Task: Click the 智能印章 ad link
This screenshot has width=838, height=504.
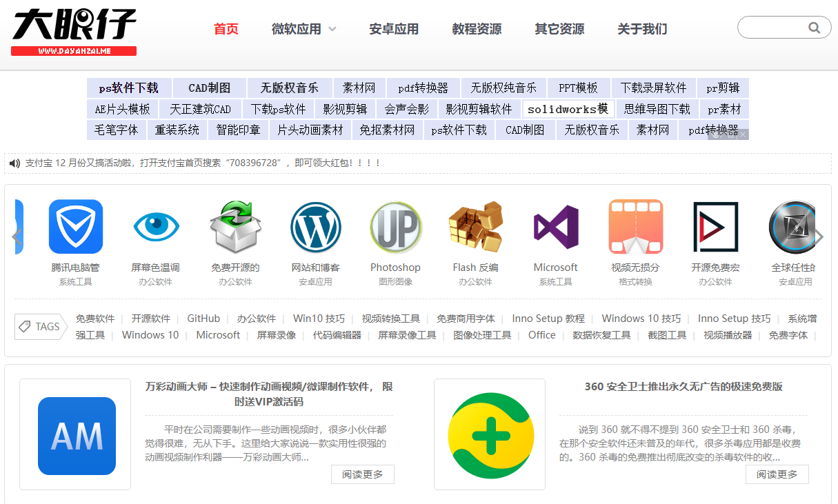Action: tap(238, 130)
